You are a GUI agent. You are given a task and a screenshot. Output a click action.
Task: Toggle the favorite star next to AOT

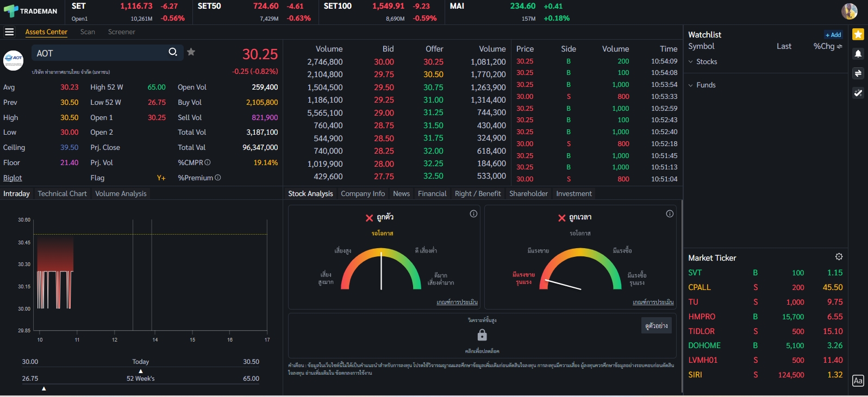coord(191,52)
